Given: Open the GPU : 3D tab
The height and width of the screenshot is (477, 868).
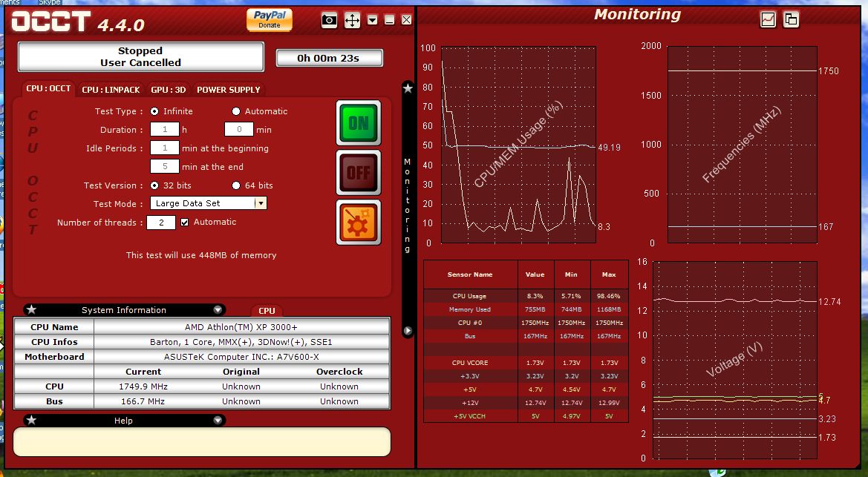Looking at the screenshot, I should (169, 90).
